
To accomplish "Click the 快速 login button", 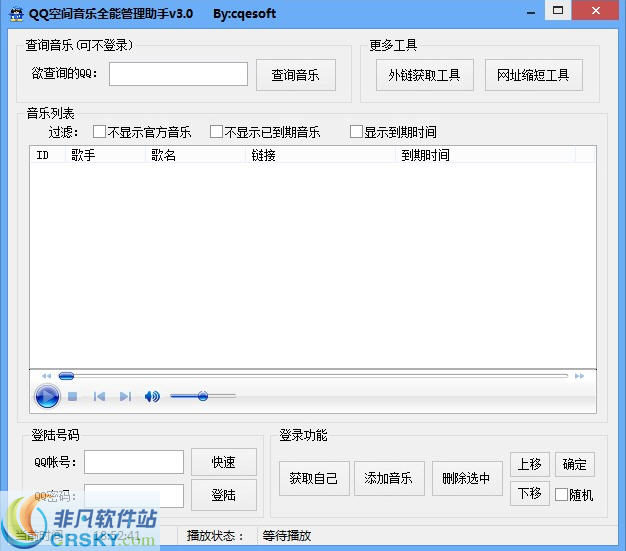I will point(224,462).
